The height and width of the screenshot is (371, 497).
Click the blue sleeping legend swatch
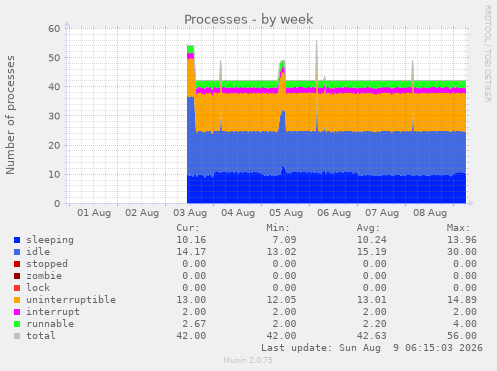(x=17, y=240)
